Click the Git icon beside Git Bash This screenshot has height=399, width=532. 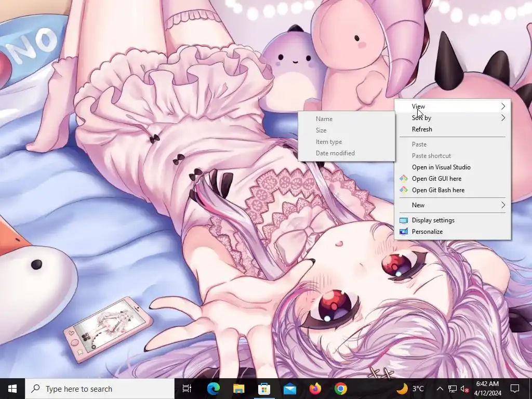pyautogui.click(x=403, y=190)
